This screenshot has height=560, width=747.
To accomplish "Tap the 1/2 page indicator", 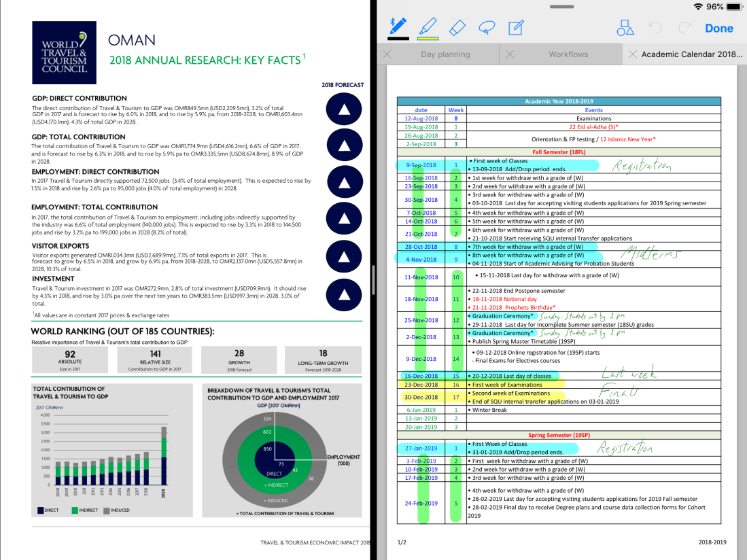I will click(402, 542).
